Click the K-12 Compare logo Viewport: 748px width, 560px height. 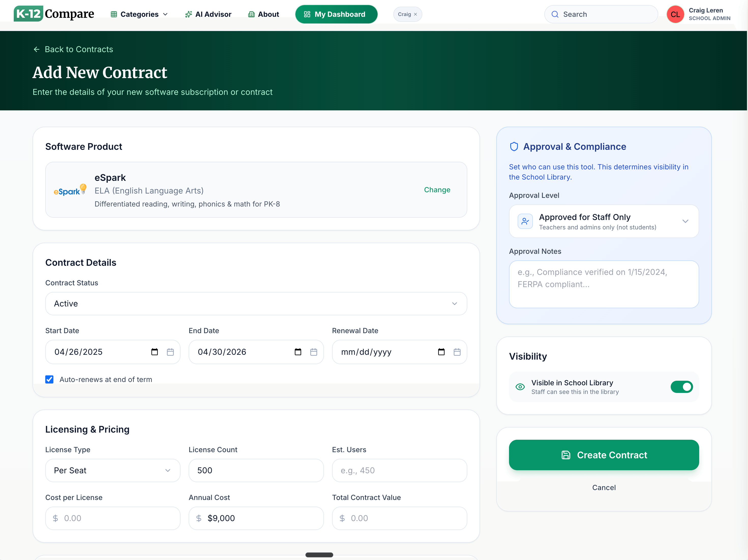tap(54, 14)
